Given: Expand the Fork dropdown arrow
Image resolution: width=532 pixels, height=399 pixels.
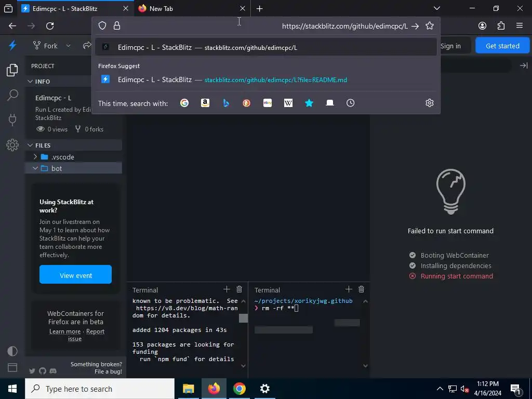Looking at the screenshot, I should tap(68, 46).
